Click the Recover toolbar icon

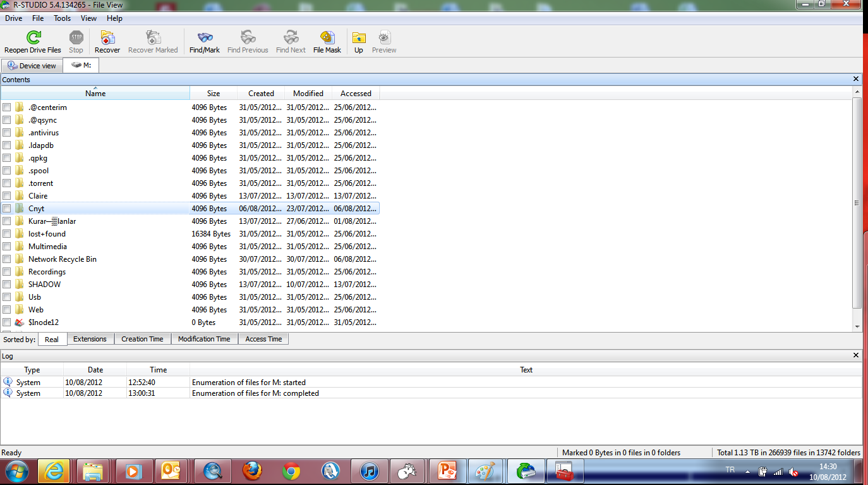coord(107,42)
